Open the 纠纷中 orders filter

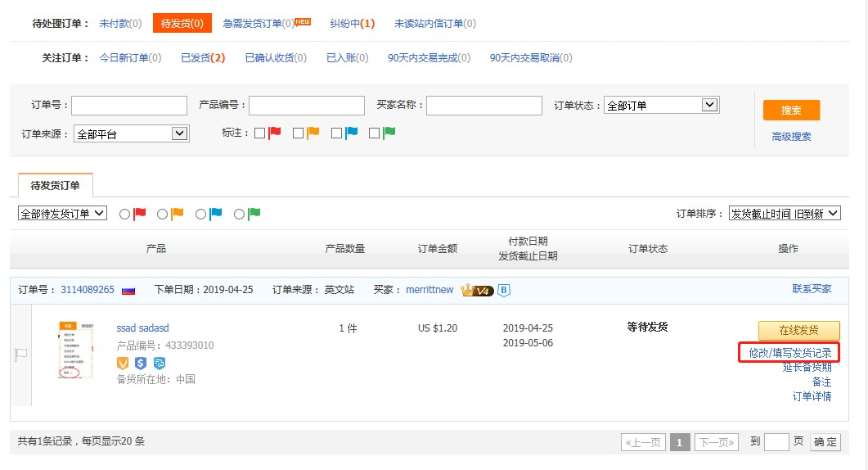pyautogui.click(x=352, y=24)
